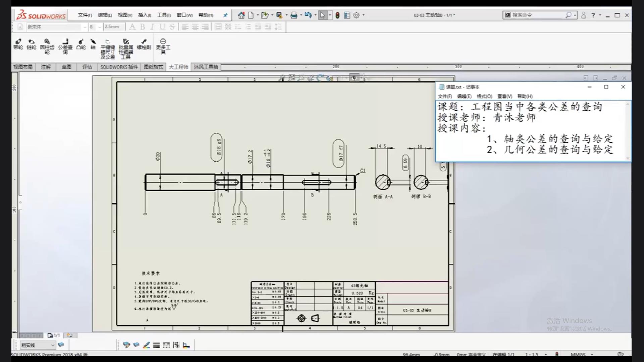Open 编辑(E) menu in Notepad
The width and height of the screenshot is (644, 362).
click(464, 96)
